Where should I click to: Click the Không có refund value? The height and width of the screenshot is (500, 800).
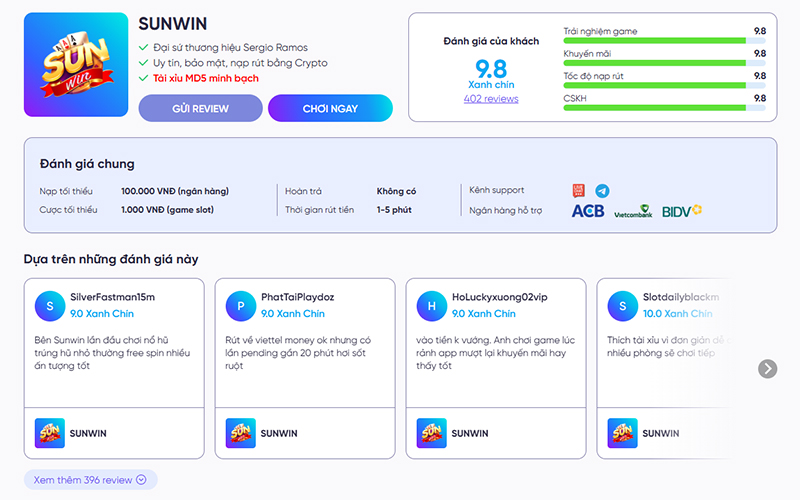(x=396, y=191)
